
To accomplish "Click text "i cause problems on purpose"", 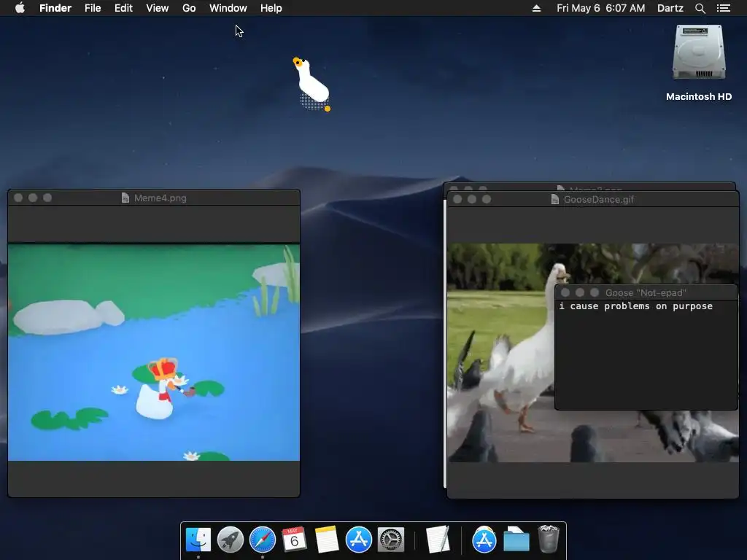I will point(636,306).
